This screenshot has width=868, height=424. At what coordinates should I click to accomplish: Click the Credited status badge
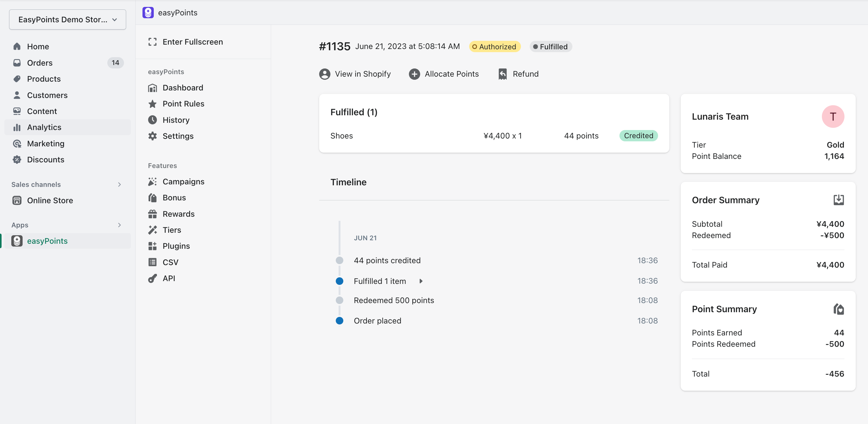coord(639,136)
